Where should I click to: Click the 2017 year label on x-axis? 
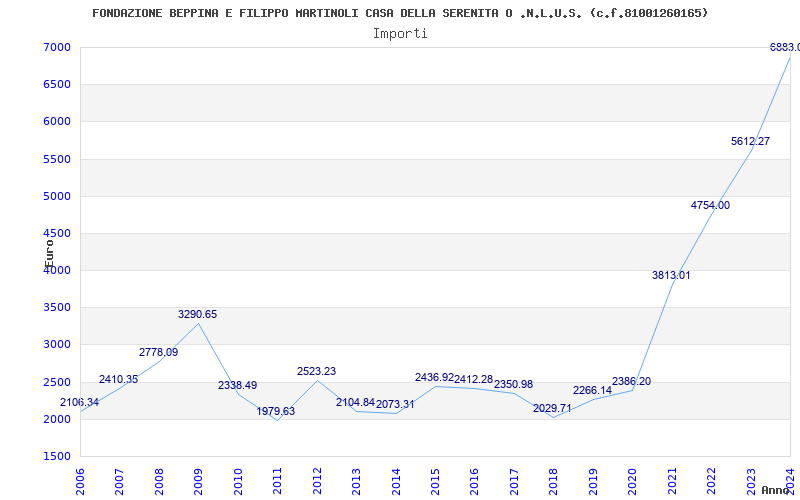click(x=514, y=482)
